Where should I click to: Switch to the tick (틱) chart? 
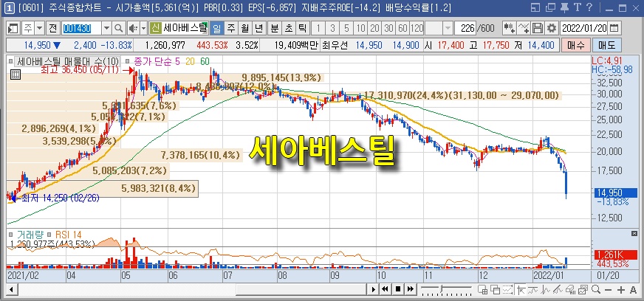303,28
